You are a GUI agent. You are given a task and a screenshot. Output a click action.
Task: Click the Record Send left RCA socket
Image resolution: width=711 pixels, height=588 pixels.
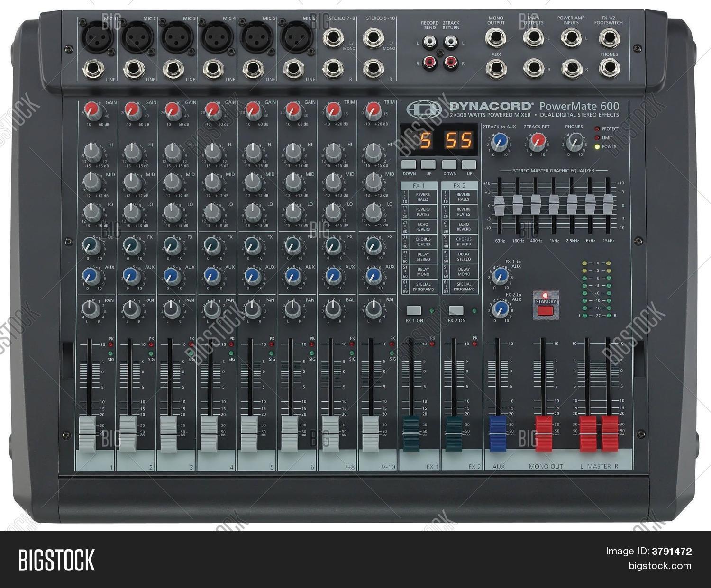[430, 43]
